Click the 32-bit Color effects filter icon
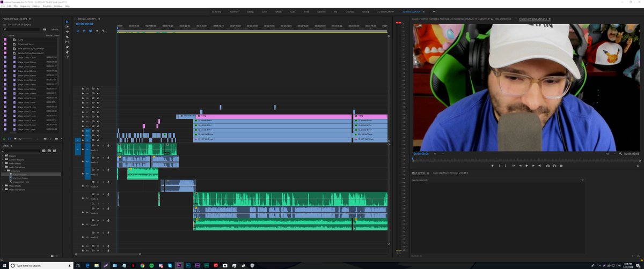This screenshot has height=269, width=644. 49,151
